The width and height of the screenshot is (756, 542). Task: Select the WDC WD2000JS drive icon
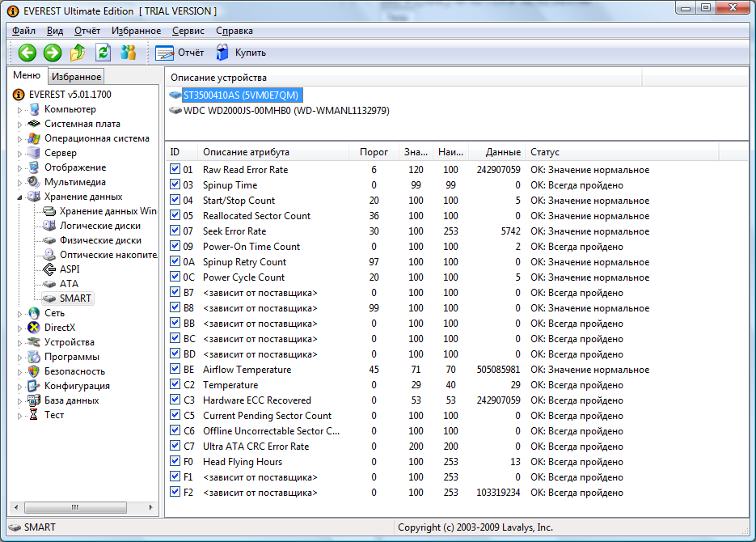pyautogui.click(x=175, y=110)
